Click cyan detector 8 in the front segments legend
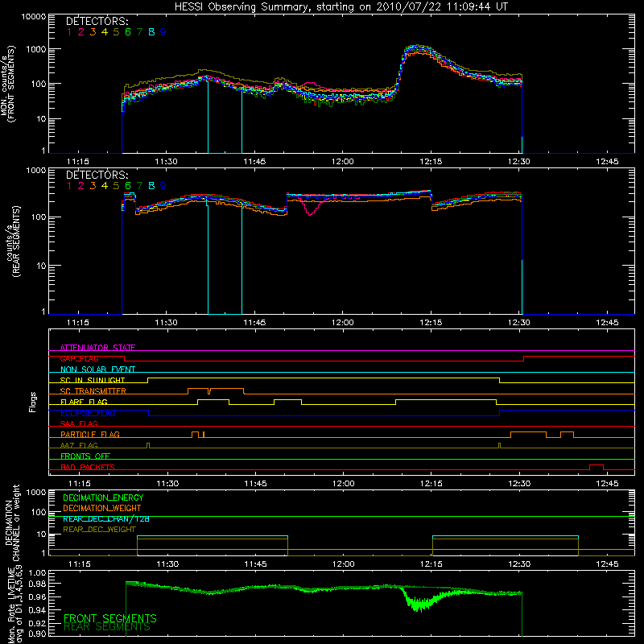 tap(151, 32)
